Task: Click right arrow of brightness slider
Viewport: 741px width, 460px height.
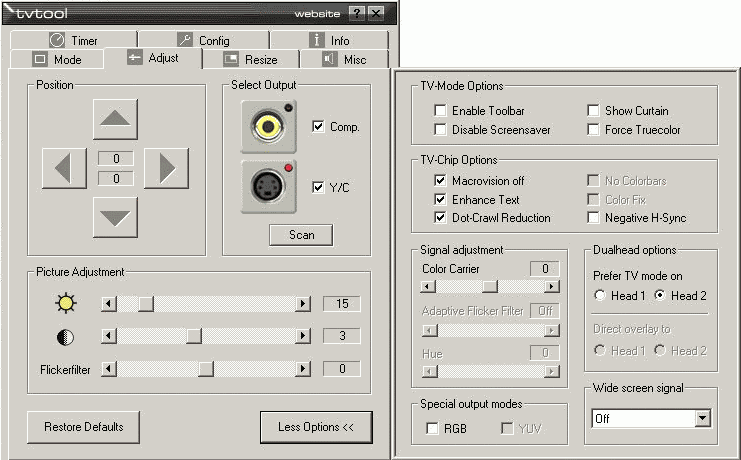Action: pos(303,304)
